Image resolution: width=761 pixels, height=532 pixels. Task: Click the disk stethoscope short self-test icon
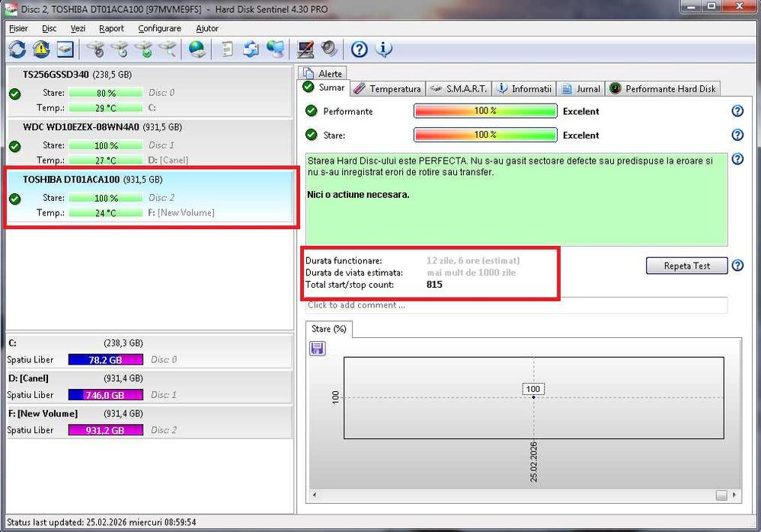click(x=95, y=49)
